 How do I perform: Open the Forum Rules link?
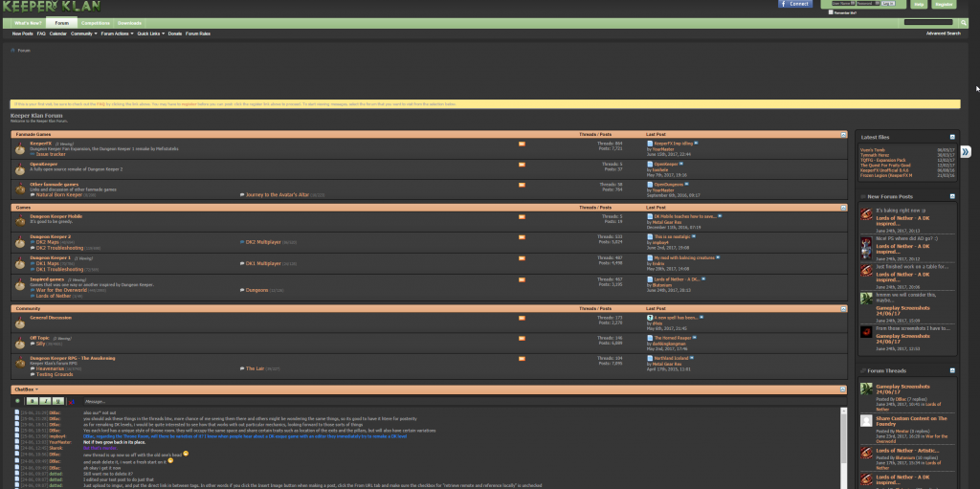[x=198, y=33]
